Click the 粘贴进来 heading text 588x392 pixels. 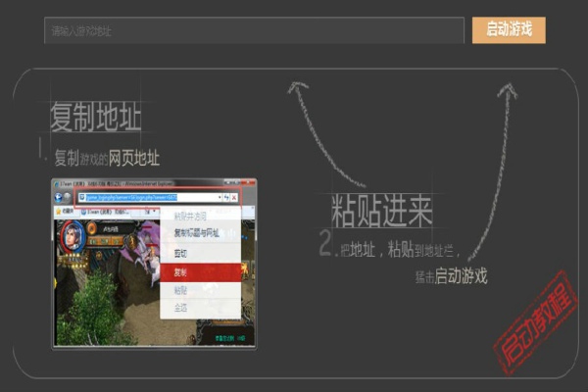[382, 211]
